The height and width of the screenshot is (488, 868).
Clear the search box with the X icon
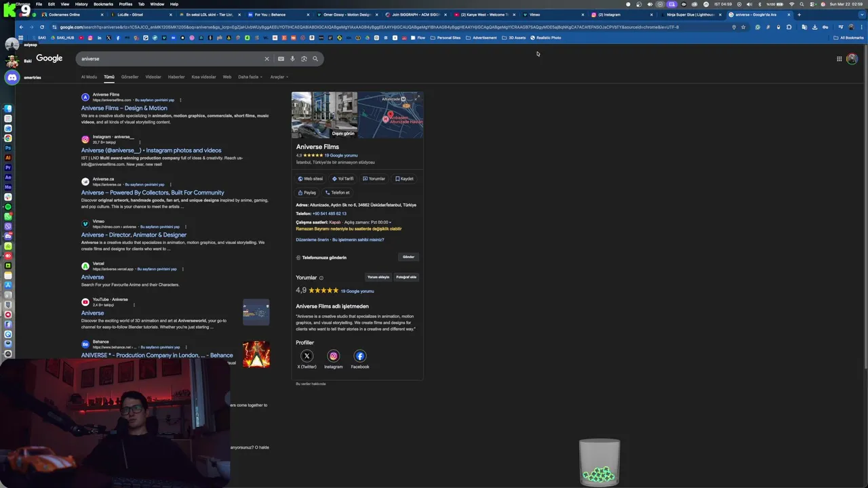[267, 59]
